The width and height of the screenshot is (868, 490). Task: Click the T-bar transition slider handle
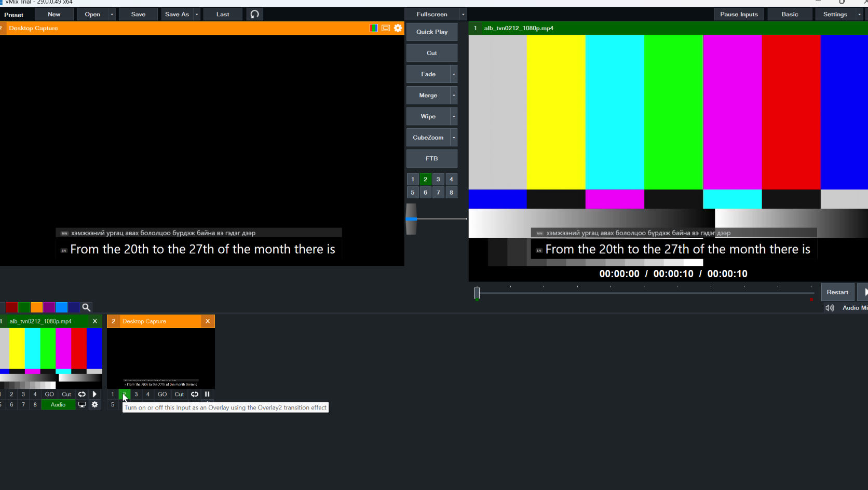pos(411,219)
